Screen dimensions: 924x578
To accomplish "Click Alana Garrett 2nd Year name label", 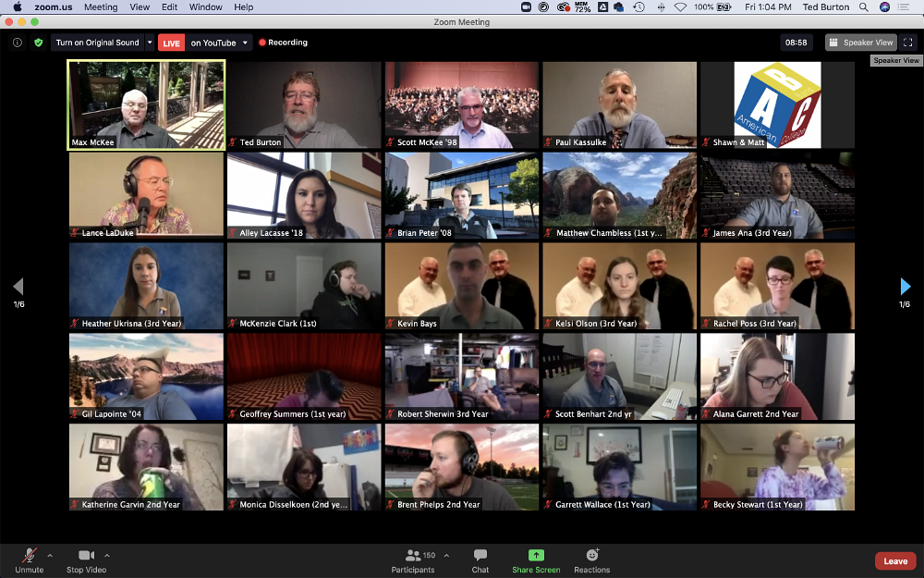I will [x=756, y=414].
